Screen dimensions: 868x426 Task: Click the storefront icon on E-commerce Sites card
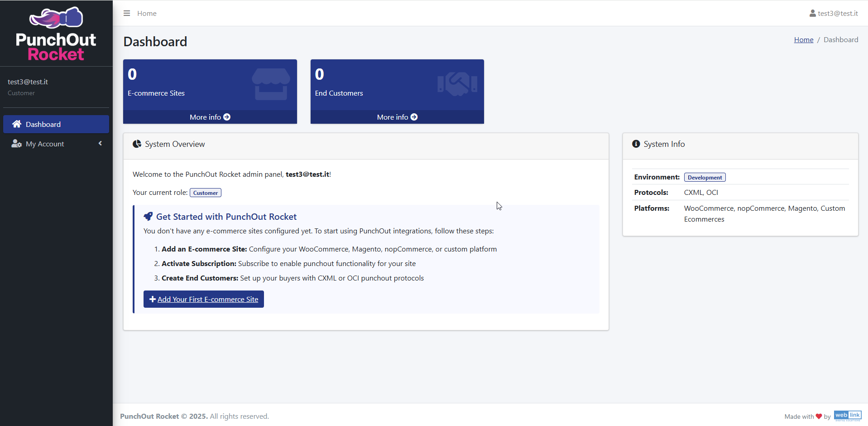point(271,84)
